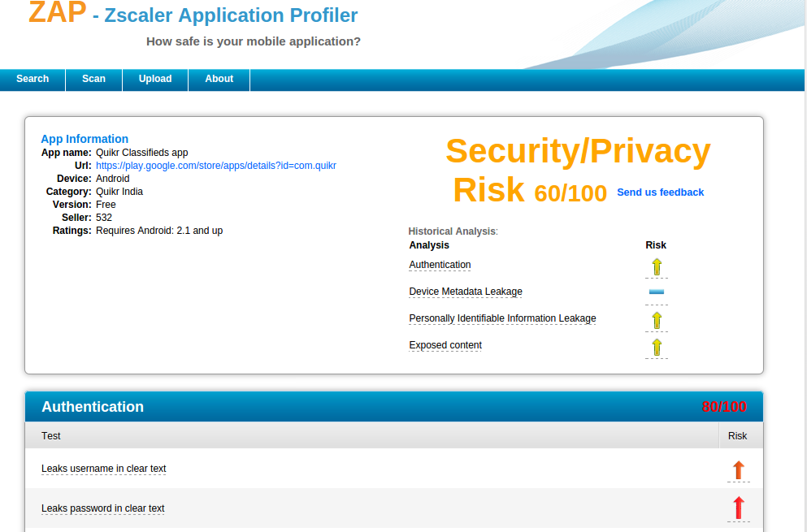The image size is (807, 532).
Task: Open the Search menu tab
Action: click(x=33, y=79)
